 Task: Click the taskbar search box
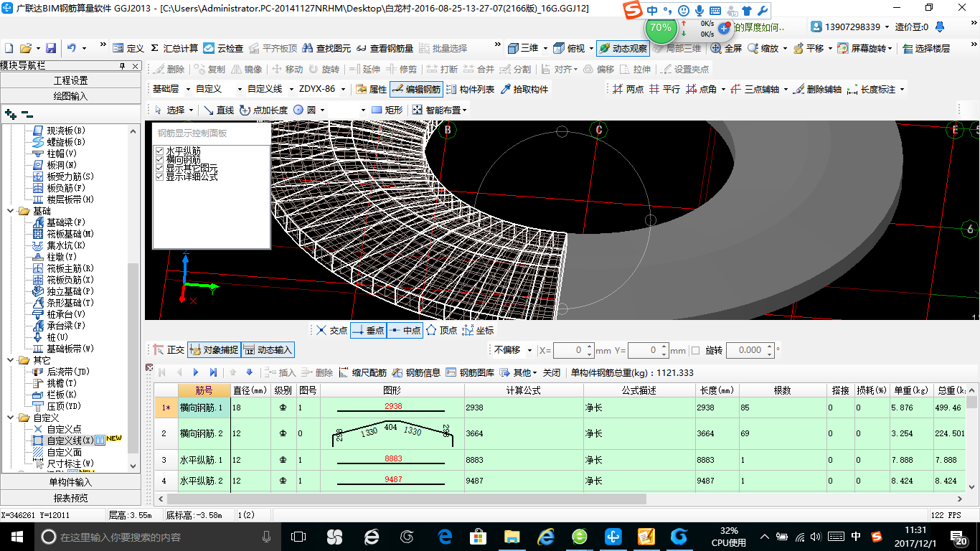click(157, 537)
